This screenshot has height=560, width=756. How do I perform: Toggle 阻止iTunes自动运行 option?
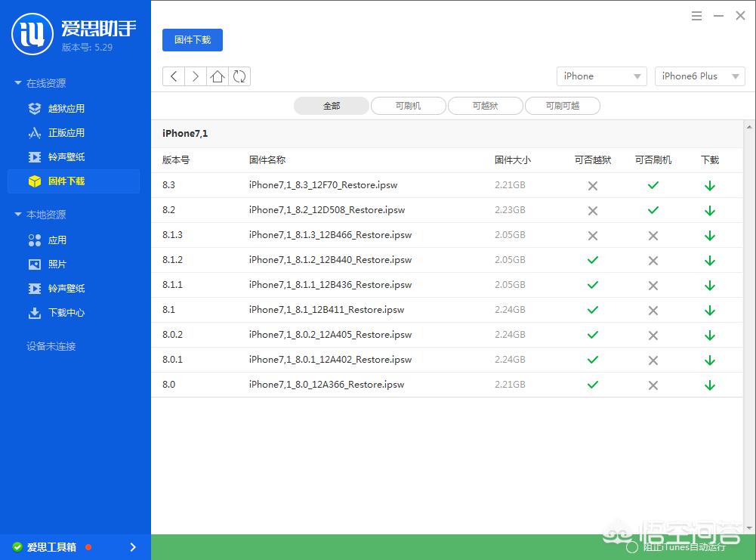[631, 547]
